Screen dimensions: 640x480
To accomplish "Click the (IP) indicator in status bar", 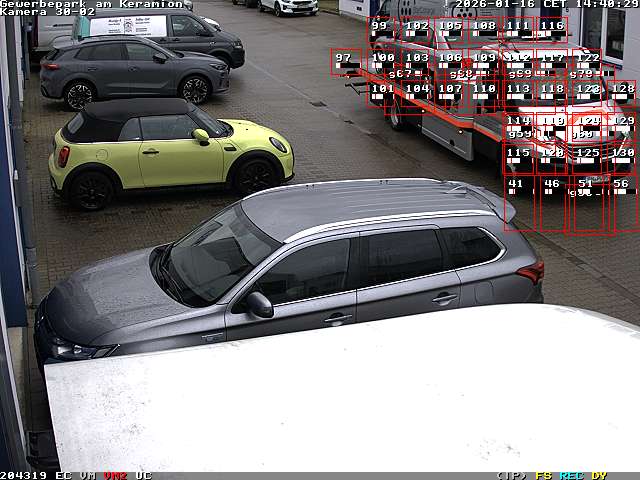I will pos(511,475).
